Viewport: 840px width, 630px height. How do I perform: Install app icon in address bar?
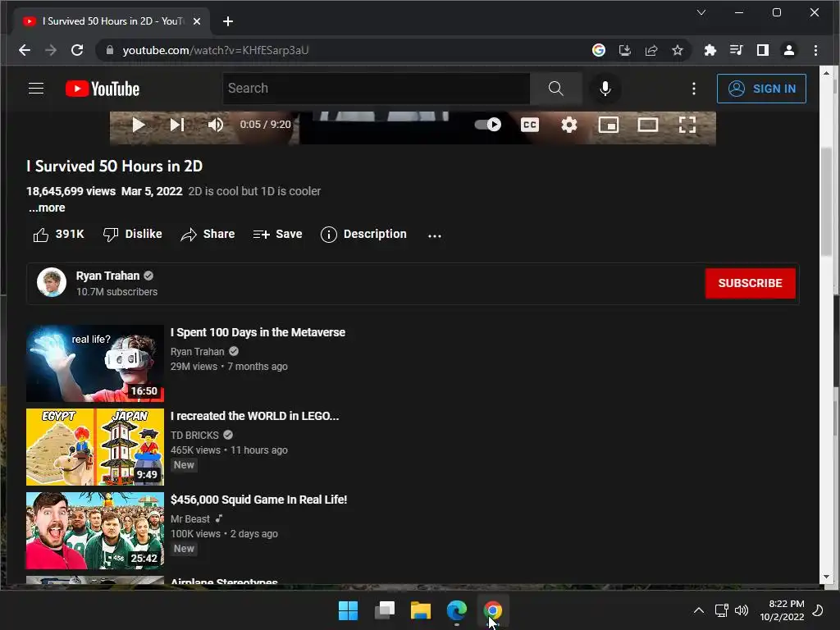click(624, 50)
